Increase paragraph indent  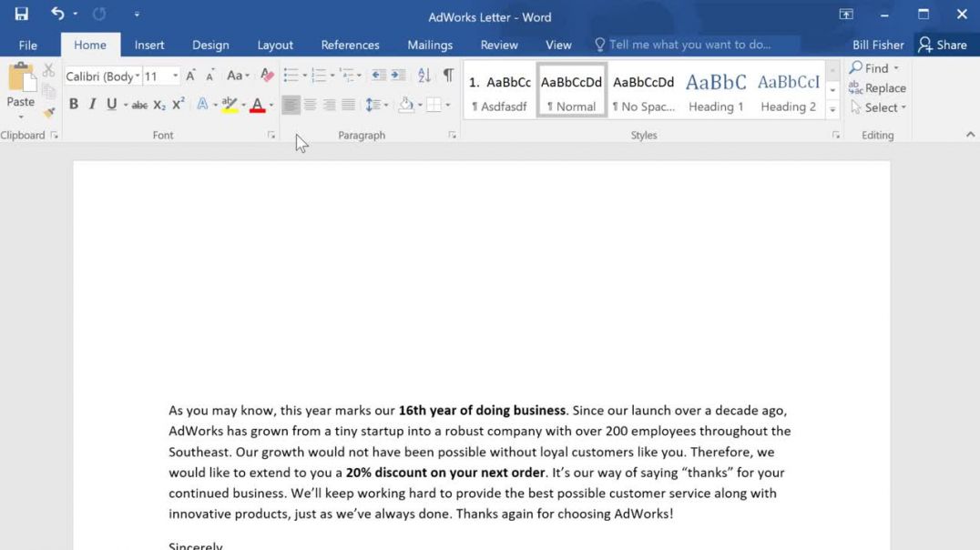[x=398, y=76]
